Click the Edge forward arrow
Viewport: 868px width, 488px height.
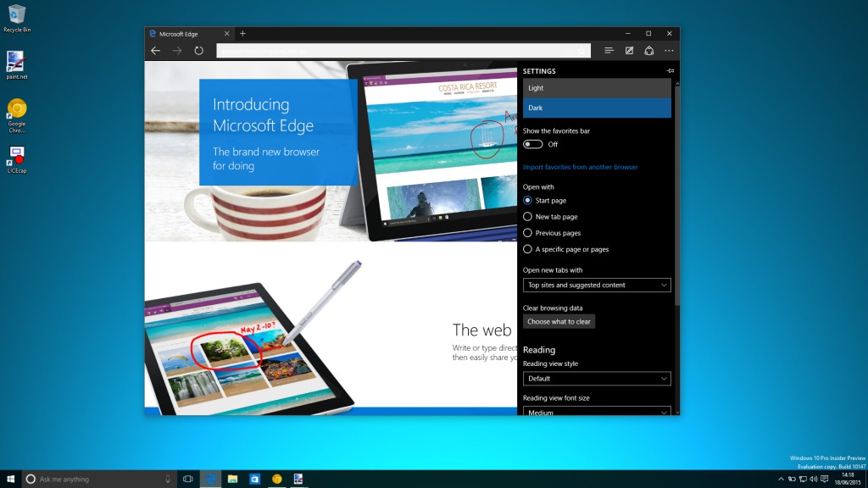point(177,50)
